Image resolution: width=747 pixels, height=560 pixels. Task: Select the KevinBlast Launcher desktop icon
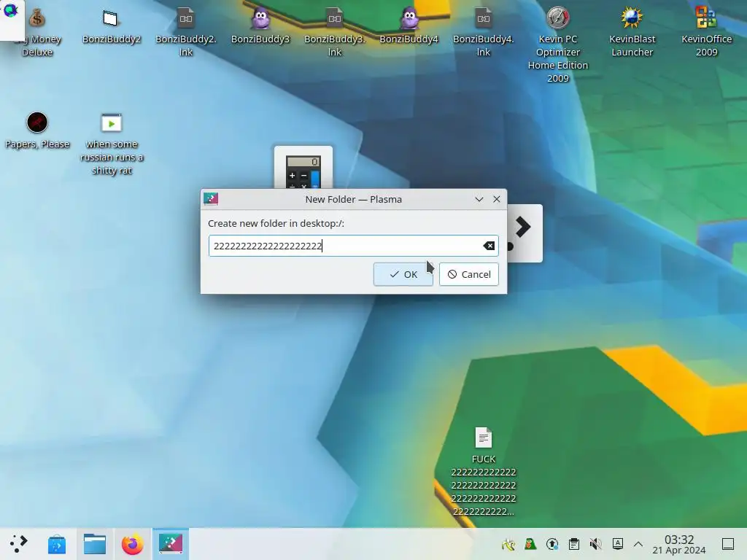pos(632,32)
